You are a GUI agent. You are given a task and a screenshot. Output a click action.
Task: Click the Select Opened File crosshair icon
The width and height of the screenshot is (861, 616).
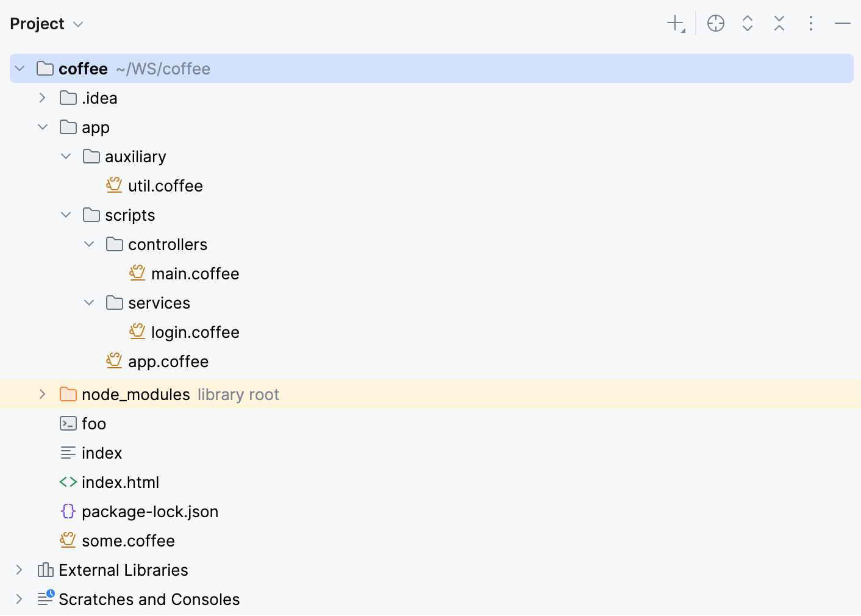tap(715, 23)
